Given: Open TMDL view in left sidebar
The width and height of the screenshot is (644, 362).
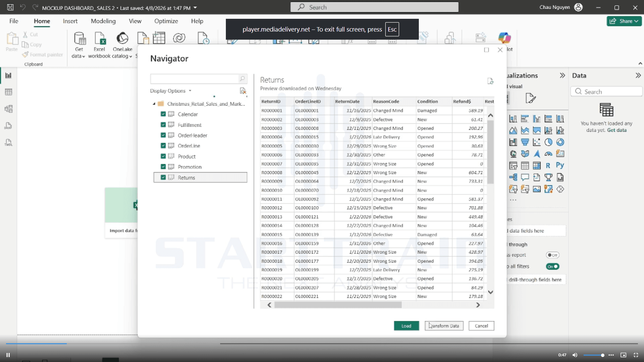Looking at the screenshot, I should (8, 143).
